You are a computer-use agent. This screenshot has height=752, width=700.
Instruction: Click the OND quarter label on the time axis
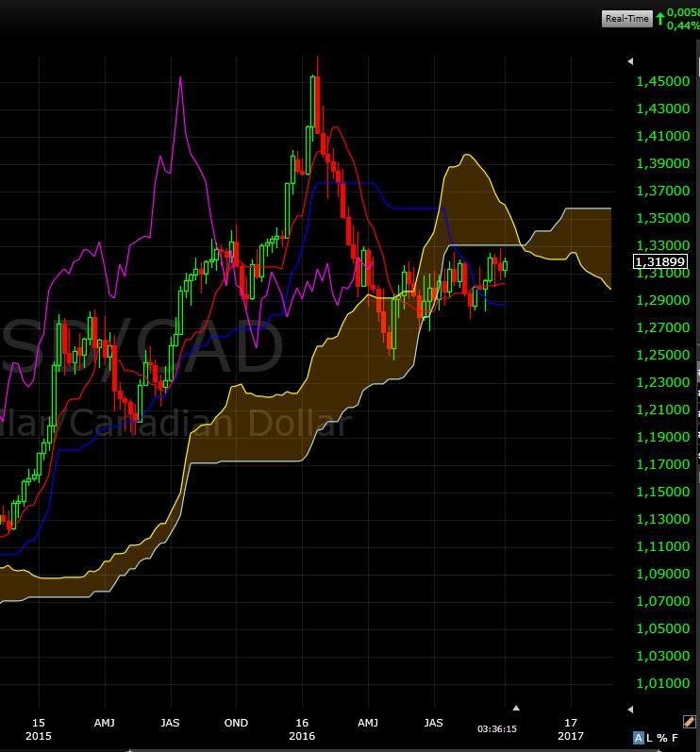click(236, 723)
